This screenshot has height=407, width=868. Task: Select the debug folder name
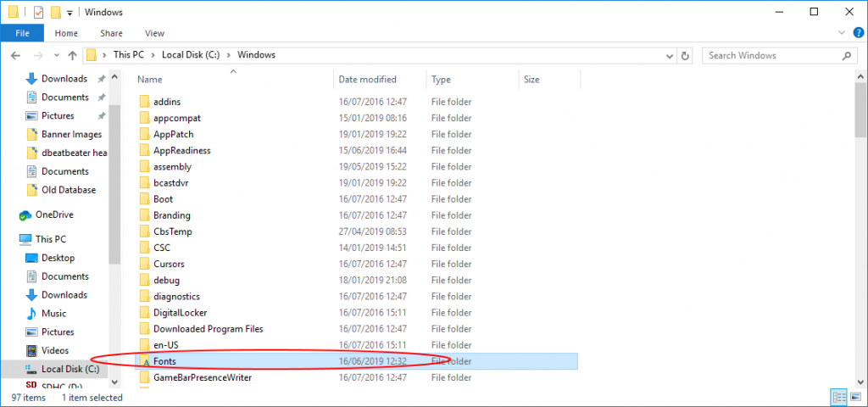click(167, 280)
